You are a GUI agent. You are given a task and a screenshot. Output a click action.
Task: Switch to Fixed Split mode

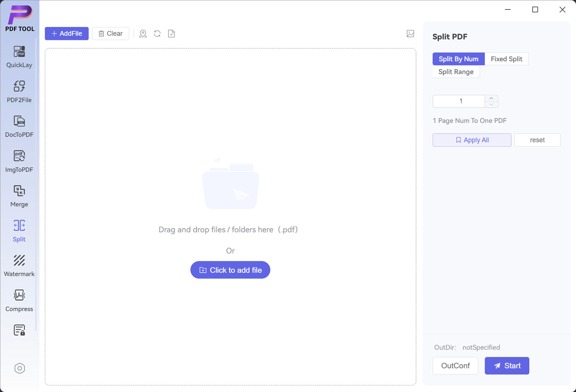(x=506, y=59)
